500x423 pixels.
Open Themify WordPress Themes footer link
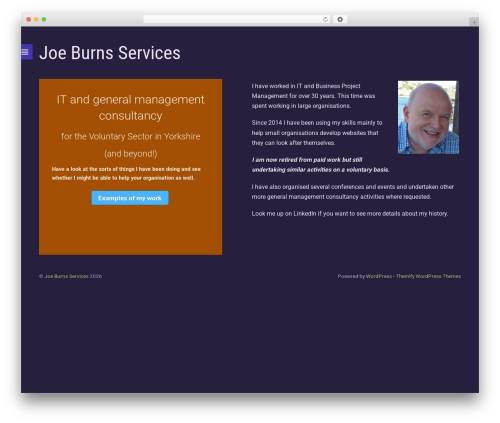click(428, 276)
